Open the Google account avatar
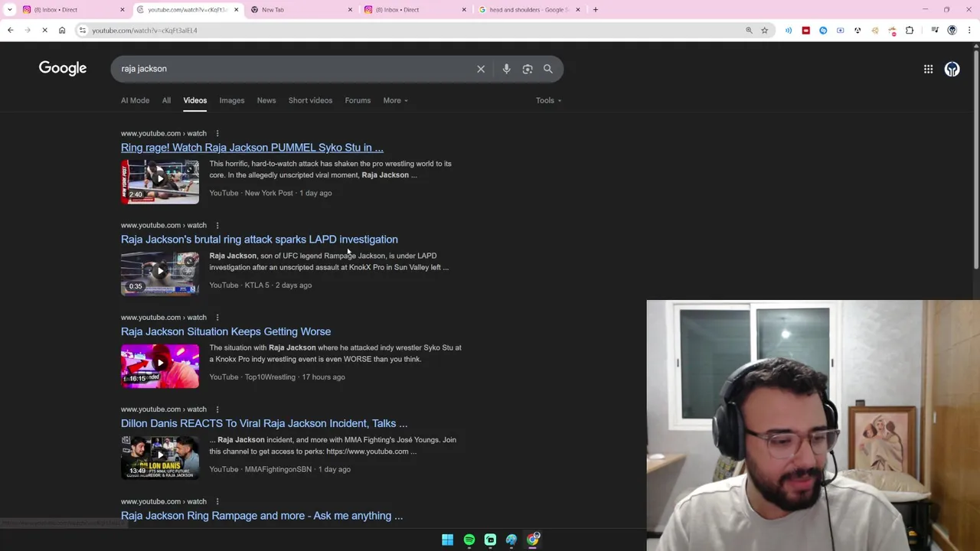This screenshot has height=551, width=980. tap(952, 69)
